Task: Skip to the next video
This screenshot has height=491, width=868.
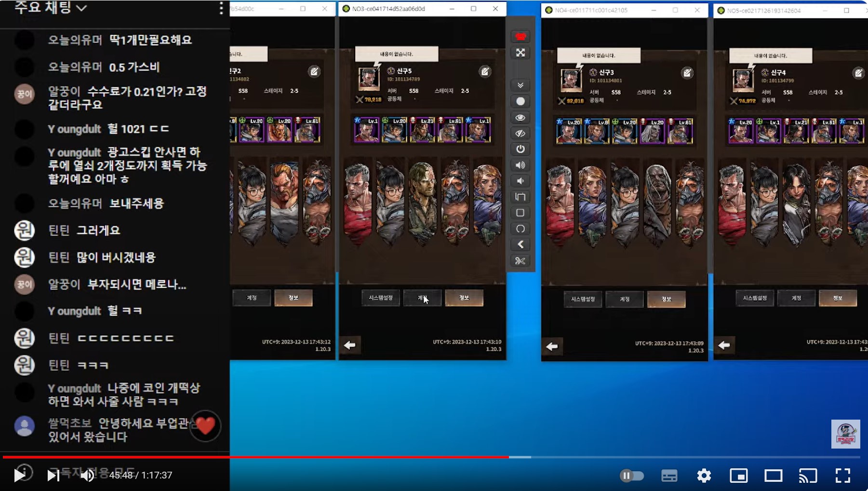Action: (x=53, y=476)
